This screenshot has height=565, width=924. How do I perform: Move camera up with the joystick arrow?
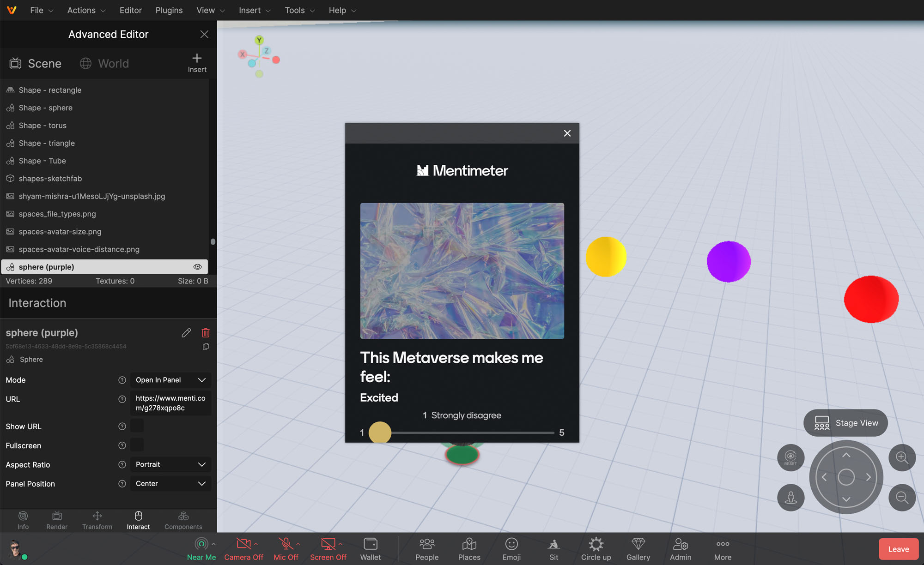(x=846, y=455)
